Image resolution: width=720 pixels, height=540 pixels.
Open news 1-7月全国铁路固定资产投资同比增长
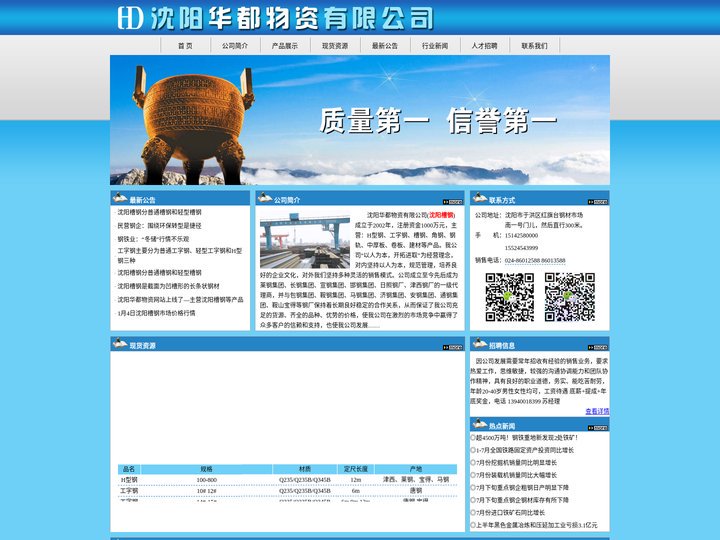click(x=525, y=450)
